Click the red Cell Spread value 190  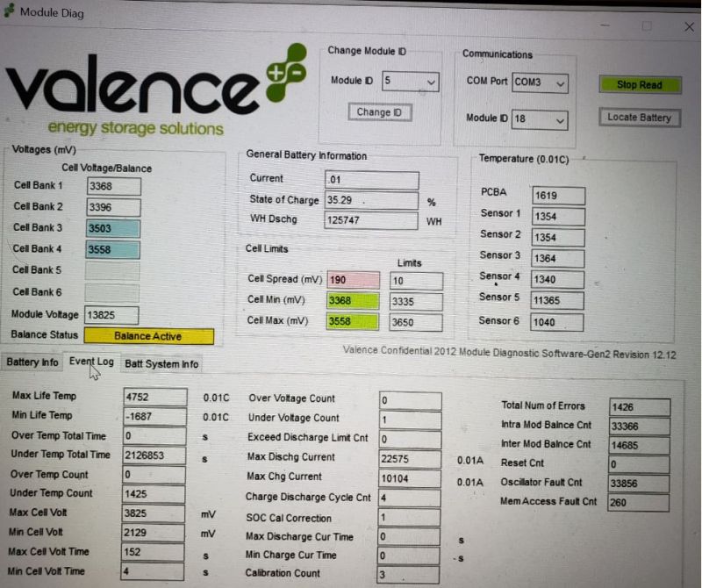[354, 280]
